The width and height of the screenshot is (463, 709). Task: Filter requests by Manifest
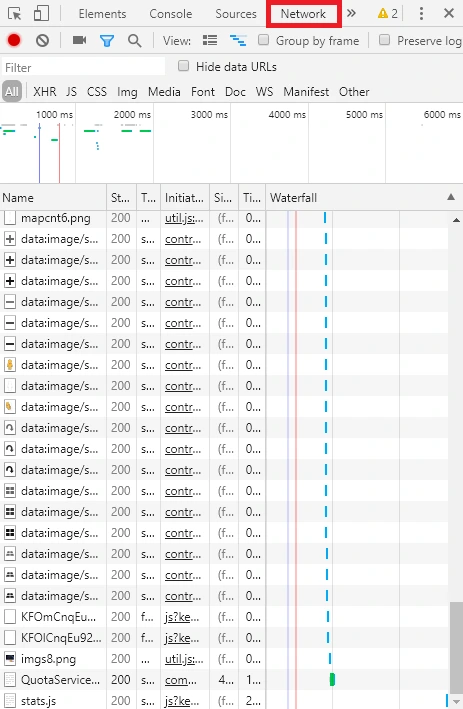[x=306, y=92]
